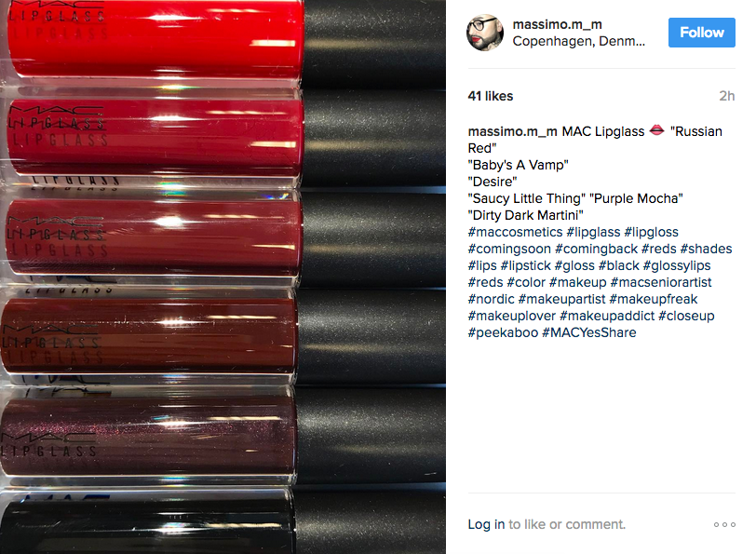Click the caption author name massimo.m_m

click(512, 131)
